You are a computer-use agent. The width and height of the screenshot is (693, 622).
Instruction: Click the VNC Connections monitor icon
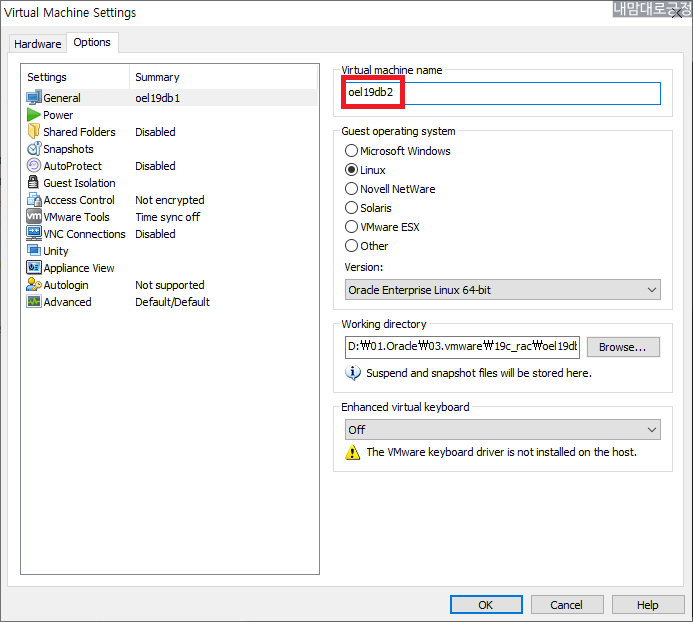[34, 233]
